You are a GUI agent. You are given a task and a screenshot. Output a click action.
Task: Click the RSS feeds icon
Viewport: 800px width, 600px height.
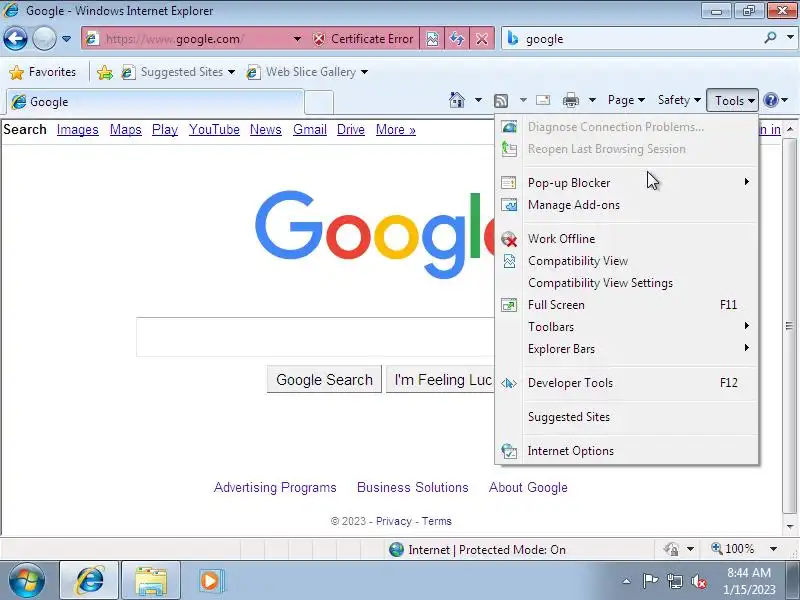(x=501, y=101)
